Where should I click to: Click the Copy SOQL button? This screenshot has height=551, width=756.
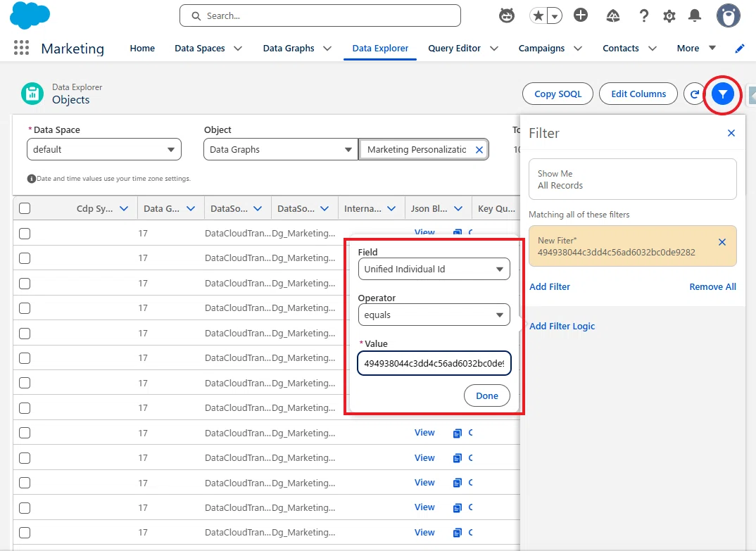(x=557, y=94)
